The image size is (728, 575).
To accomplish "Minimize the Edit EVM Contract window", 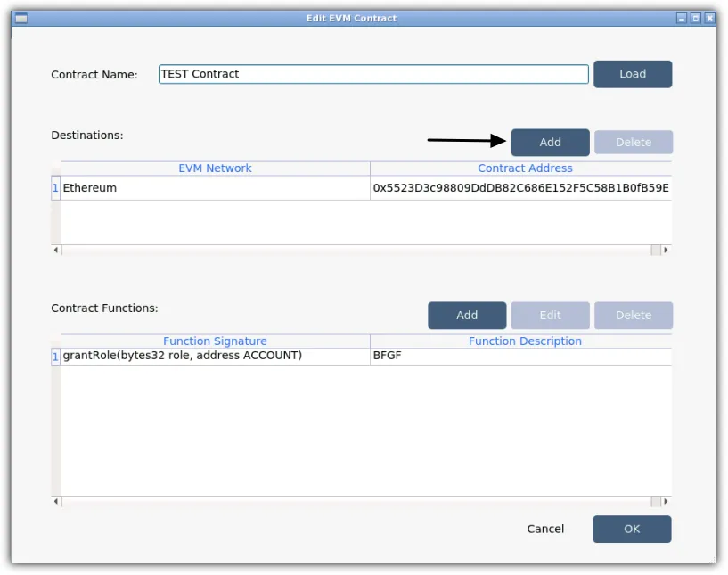I will coord(681,18).
